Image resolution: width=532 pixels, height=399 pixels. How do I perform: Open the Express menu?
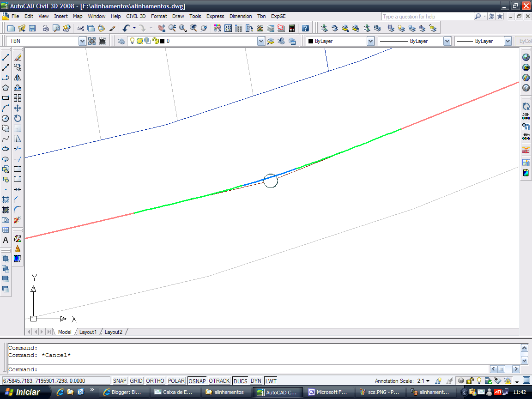click(x=215, y=16)
